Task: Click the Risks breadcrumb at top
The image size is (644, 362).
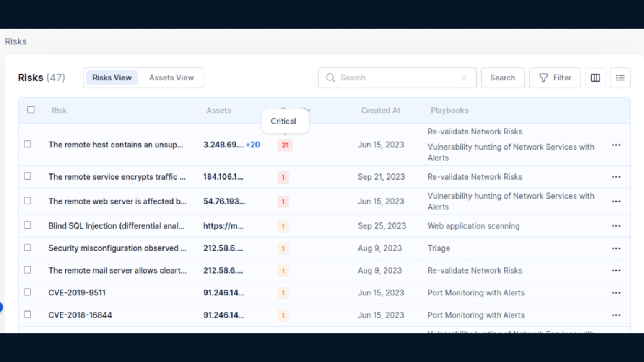Action: 16,41
